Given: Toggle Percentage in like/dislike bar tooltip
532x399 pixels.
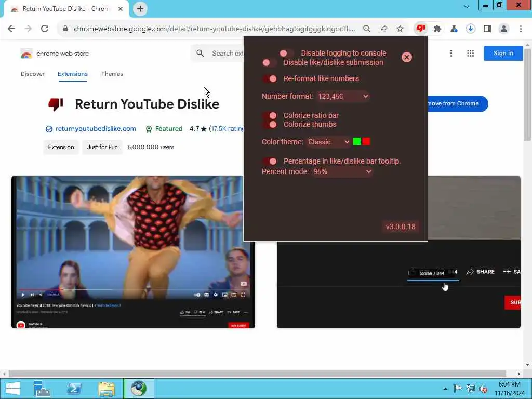Looking at the screenshot, I should tap(270, 161).
